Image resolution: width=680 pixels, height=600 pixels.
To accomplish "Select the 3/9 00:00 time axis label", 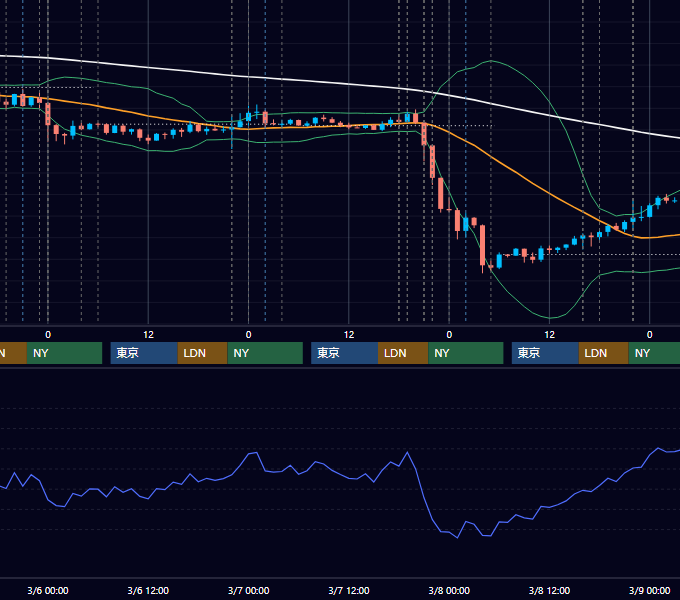I will point(650,590).
